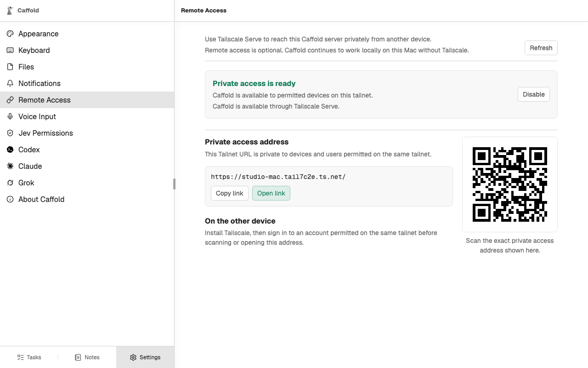This screenshot has height=368, width=588.
Task: Click the Remote Access link icon
Action: (10, 100)
